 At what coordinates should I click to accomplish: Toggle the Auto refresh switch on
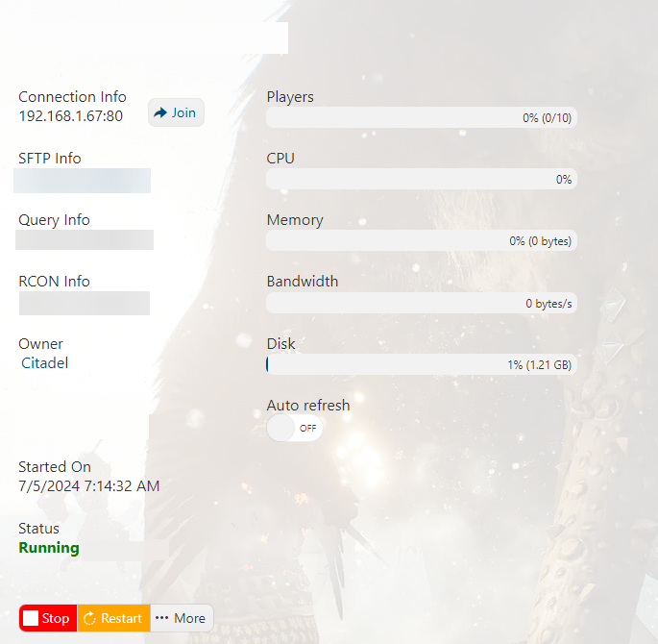coord(295,428)
